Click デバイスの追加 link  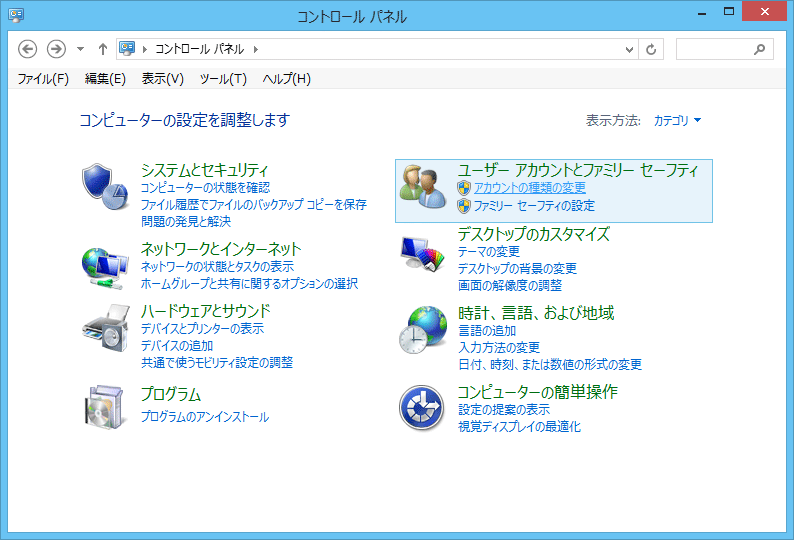pos(177,345)
